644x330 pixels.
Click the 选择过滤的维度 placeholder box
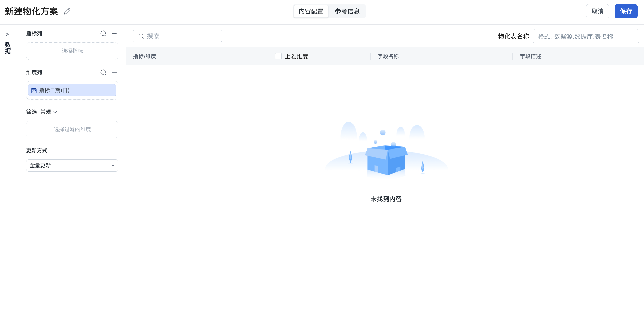(x=72, y=129)
